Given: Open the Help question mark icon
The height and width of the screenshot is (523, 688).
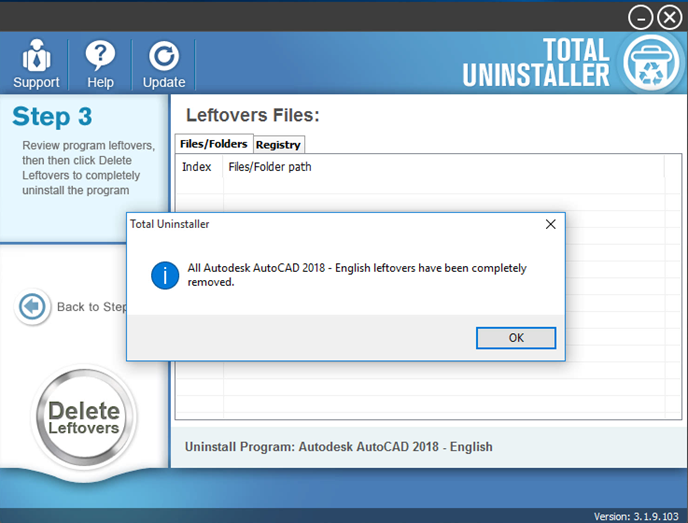Looking at the screenshot, I should tap(100, 64).
